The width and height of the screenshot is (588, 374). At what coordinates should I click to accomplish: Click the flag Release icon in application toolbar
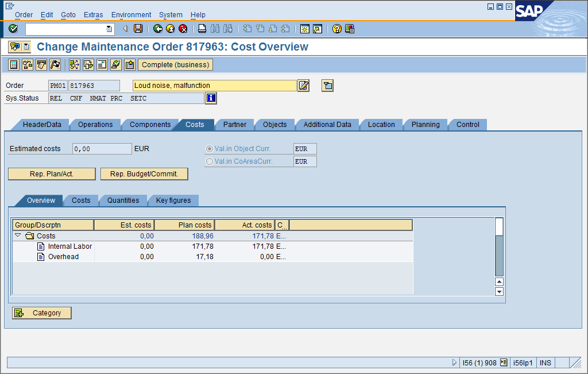(x=55, y=65)
